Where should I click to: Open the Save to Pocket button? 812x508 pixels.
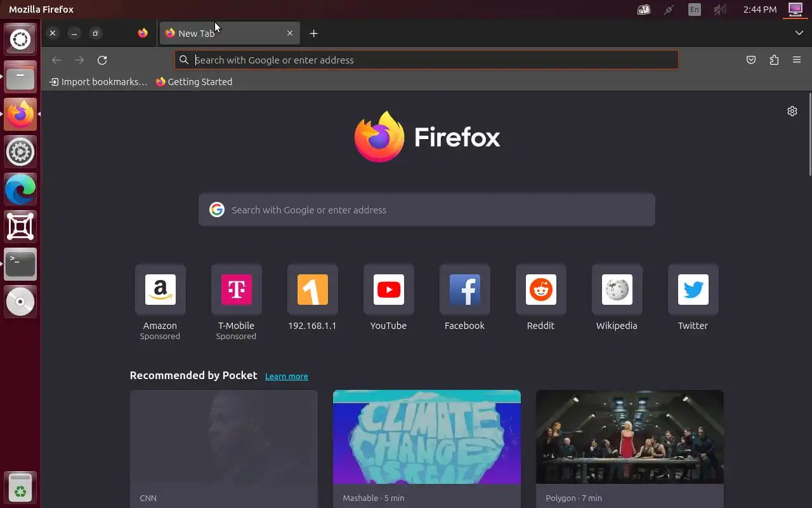751,60
